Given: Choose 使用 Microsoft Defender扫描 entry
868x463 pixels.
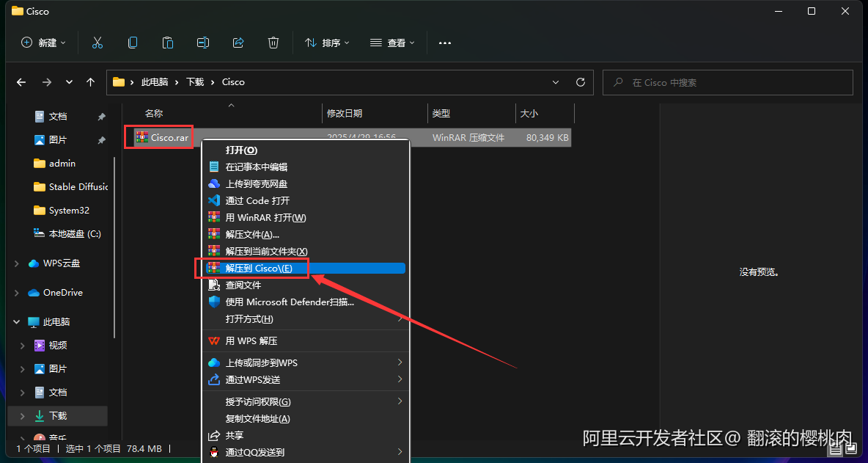Looking at the screenshot, I should pyautogui.click(x=306, y=302).
